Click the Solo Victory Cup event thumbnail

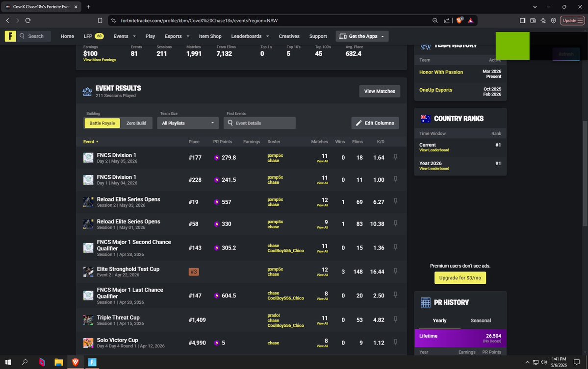[x=88, y=343]
